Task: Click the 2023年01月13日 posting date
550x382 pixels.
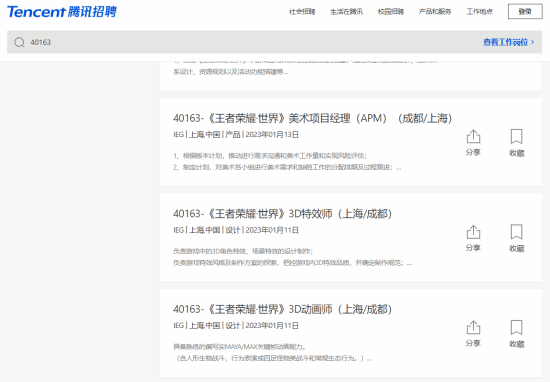Action: (272, 135)
